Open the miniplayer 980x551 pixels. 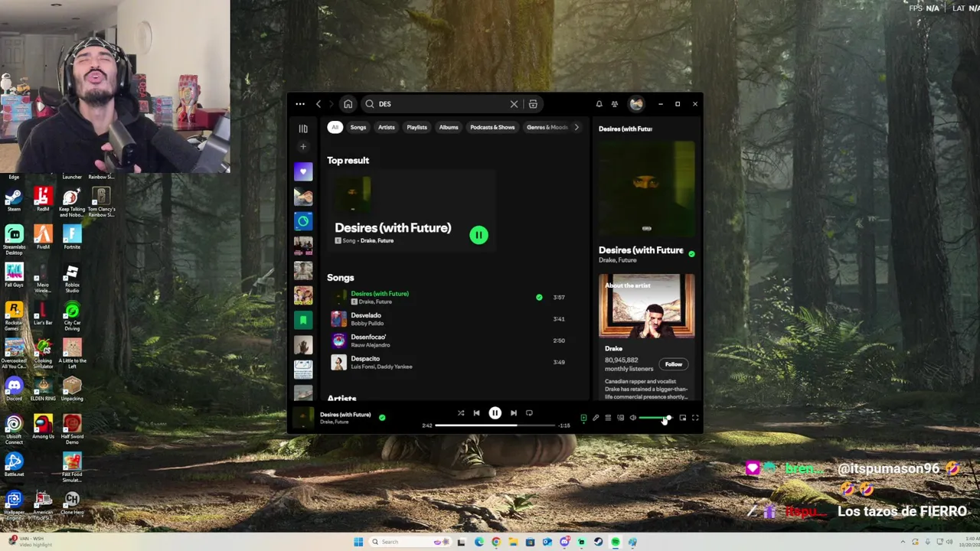683,418
